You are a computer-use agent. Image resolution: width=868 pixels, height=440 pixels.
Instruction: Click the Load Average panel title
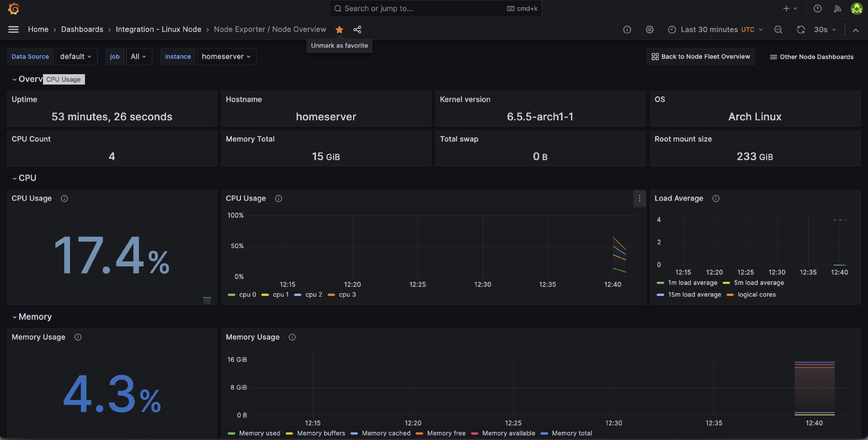click(x=679, y=199)
